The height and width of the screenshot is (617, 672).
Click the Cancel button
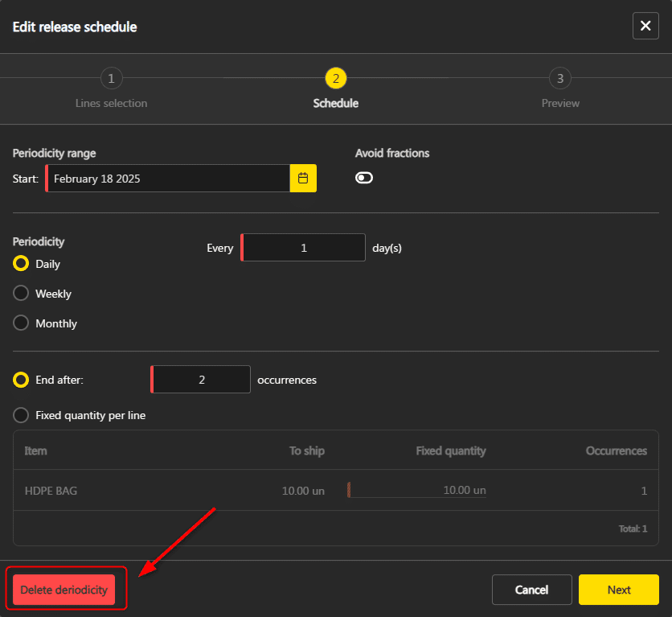coord(531,590)
